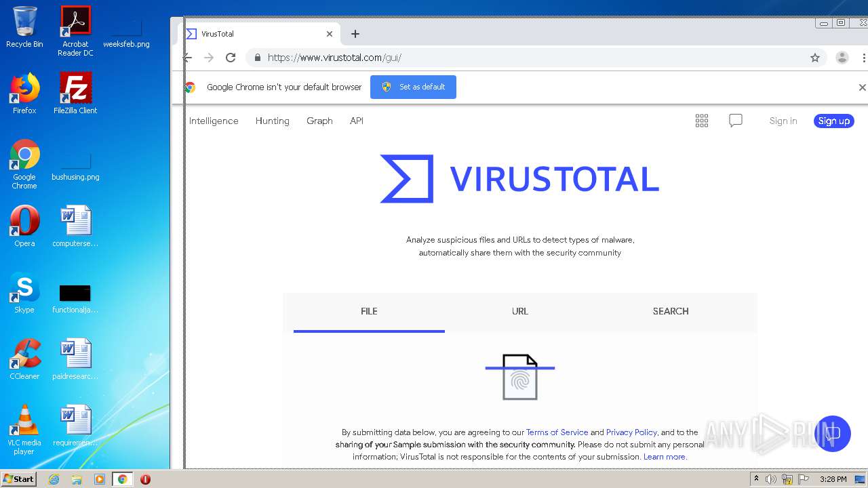
Task: Open Windows Explorer from the taskbar
Action: pos(77,479)
